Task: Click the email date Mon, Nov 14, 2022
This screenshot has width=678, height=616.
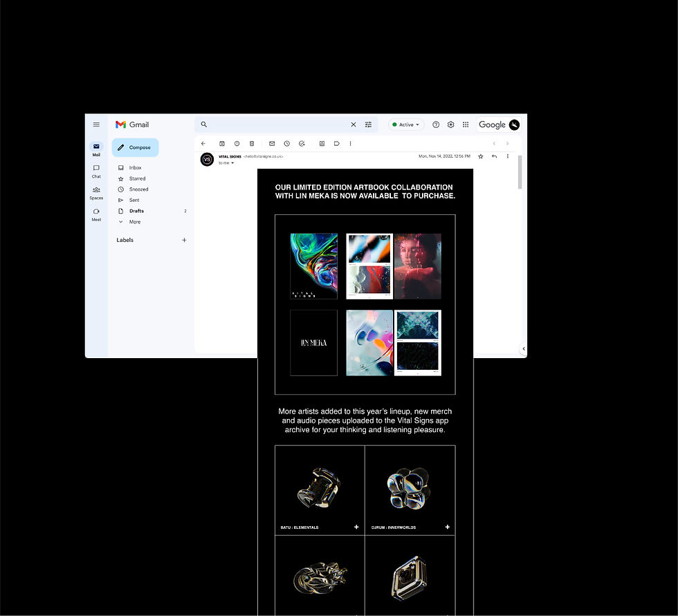Action: click(x=444, y=156)
